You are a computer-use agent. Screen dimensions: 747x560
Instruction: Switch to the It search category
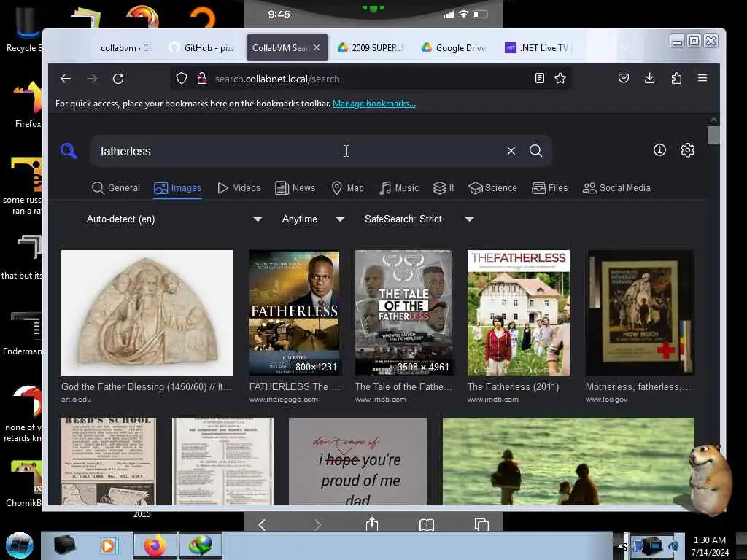pos(444,188)
